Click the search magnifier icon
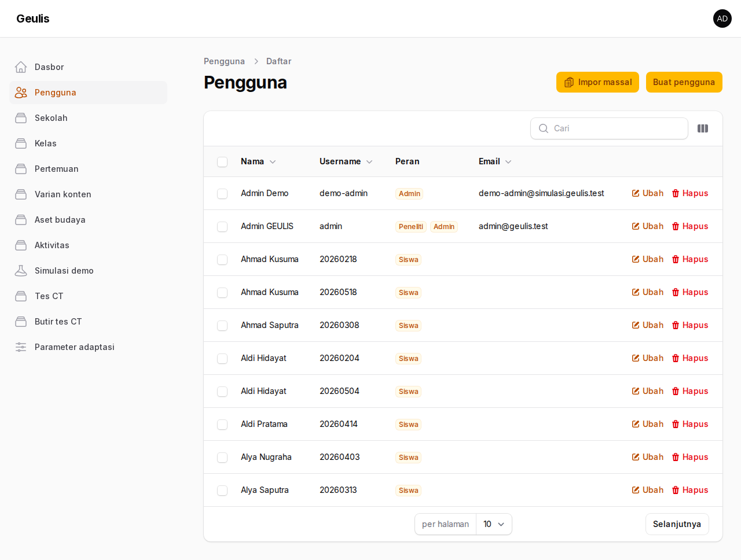This screenshot has width=741, height=560. [x=544, y=128]
